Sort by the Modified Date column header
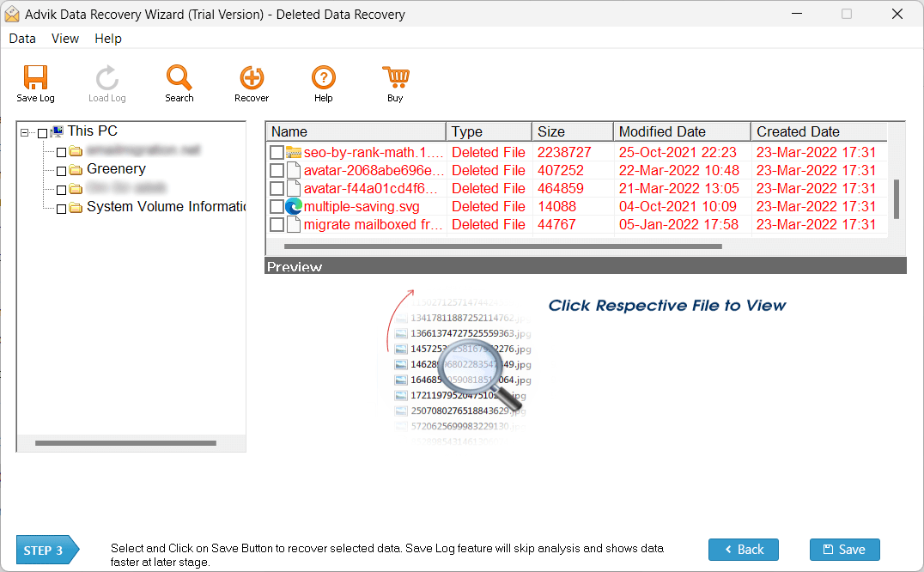The height and width of the screenshot is (572, 924). 682,131
